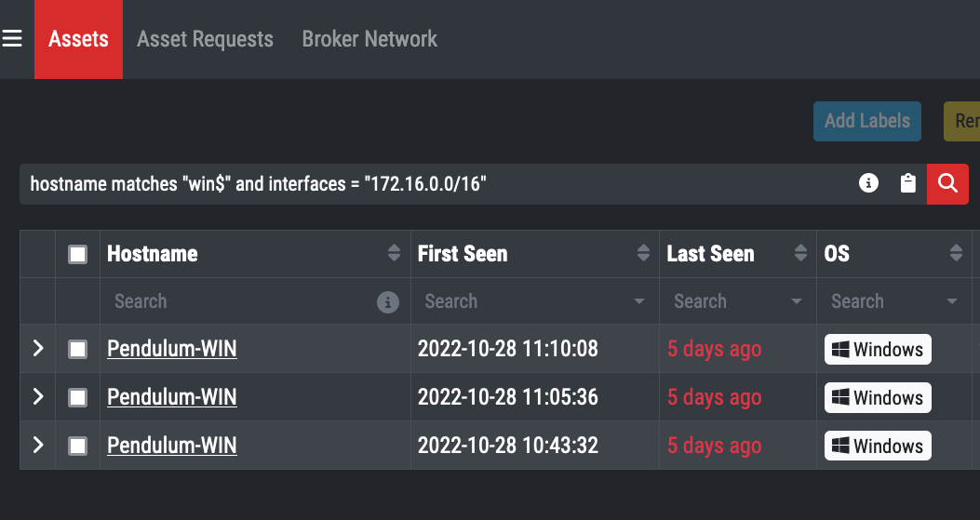The image size is (980, 520).
Task: Select the checkbox for the 10:43:32 asset row
Action: point(78,447)
